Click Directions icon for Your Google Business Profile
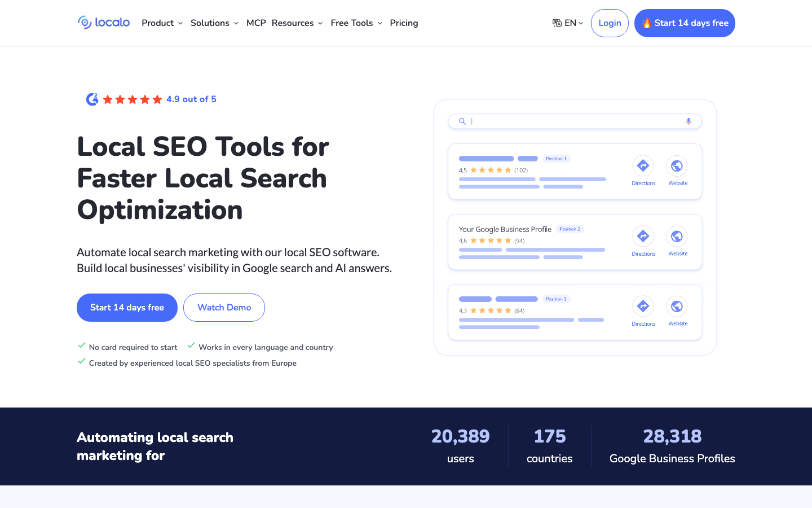812x508 pixels. 643,237
